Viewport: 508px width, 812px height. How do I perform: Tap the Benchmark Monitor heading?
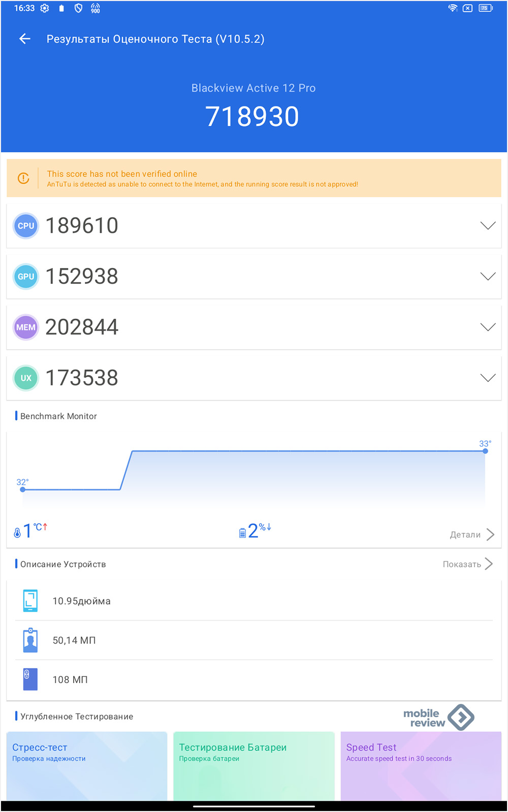click(58, 416)
